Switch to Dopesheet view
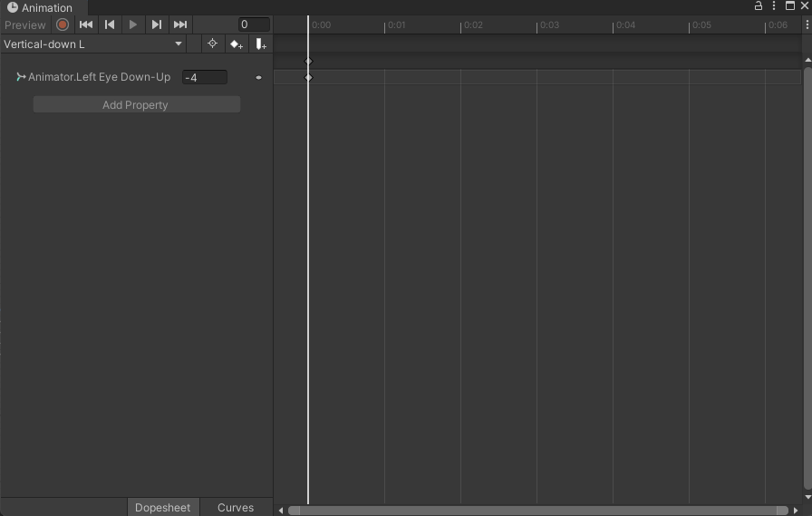This screenshot has width=812, height=516. pyautogui.click(x=163, y=507)
